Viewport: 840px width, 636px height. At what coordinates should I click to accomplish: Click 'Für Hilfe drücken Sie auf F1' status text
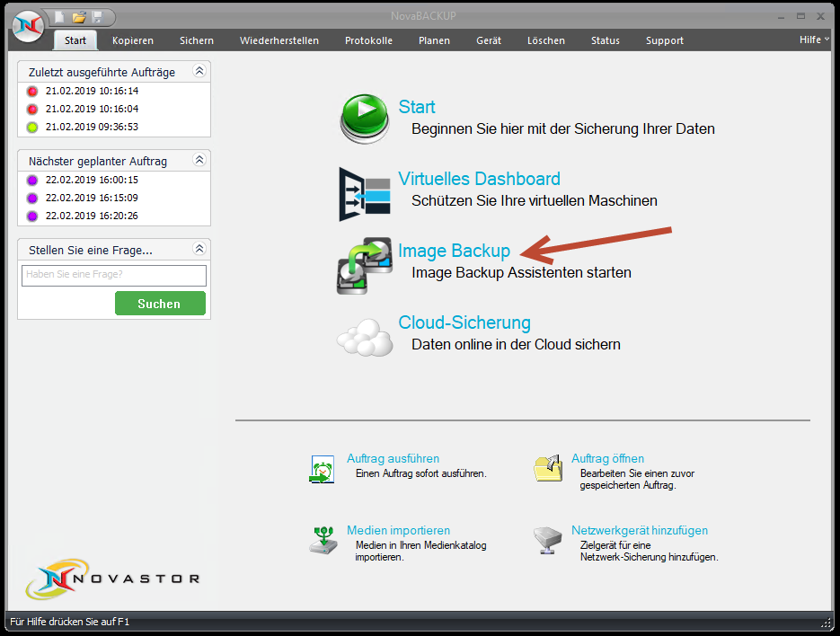point(70,622)
